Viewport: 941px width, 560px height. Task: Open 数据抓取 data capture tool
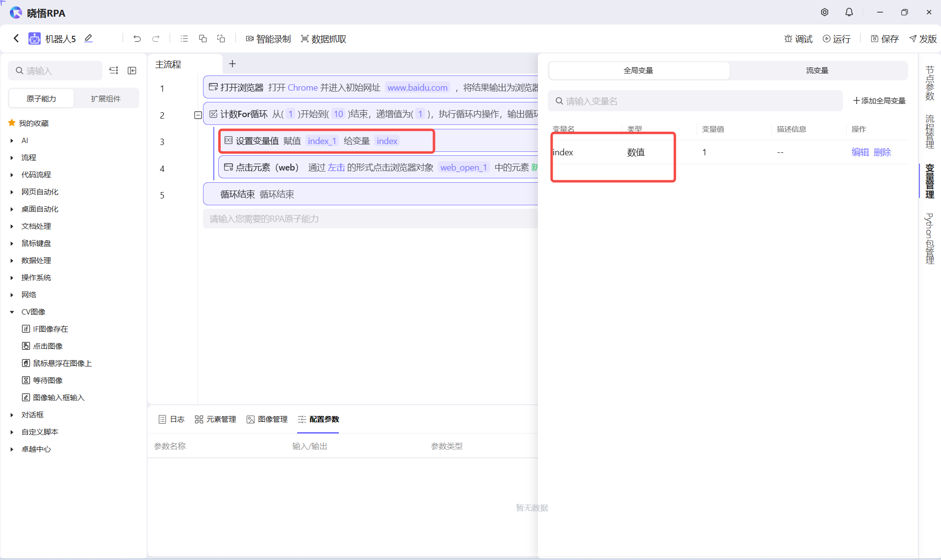click(324, 39)
